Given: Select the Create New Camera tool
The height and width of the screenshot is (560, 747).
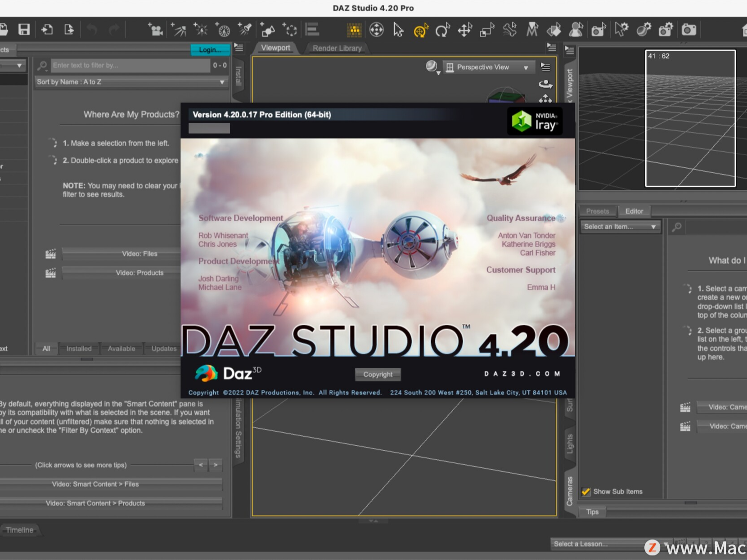Looking at the screenshot, I should pos(155,29).
